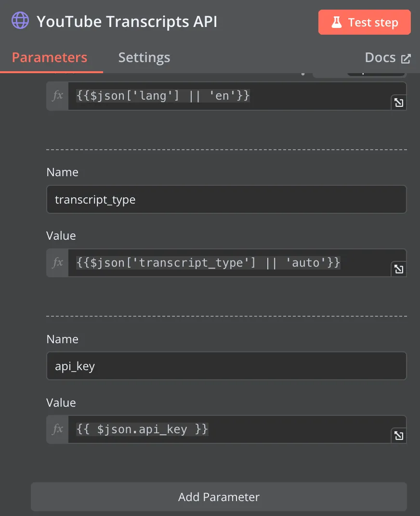This screenshot has height=516, width=420.
Task: Click the api_key name input field
Action: (226, 366)
